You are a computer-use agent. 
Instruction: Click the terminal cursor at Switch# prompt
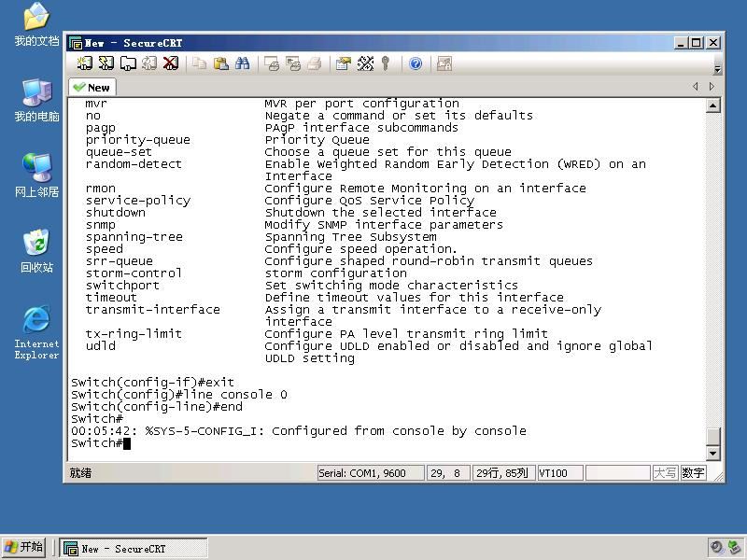[x=127, y=443]
